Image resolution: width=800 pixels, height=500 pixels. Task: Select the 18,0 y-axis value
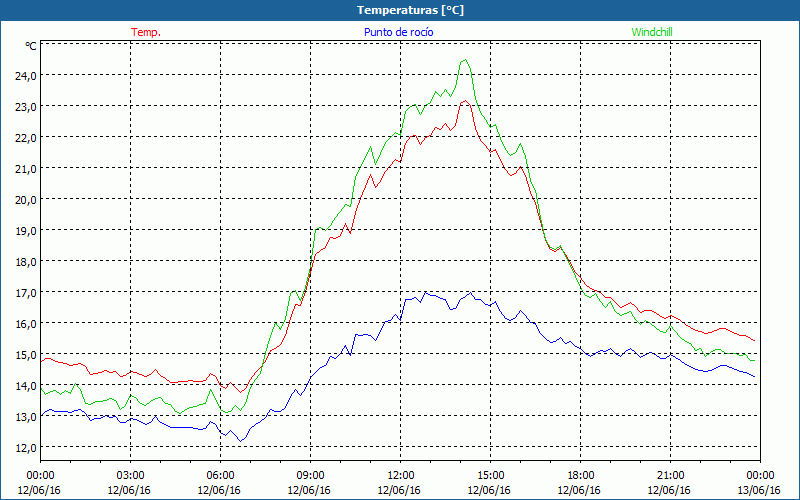pyautogui.click(x=26, y=262)
